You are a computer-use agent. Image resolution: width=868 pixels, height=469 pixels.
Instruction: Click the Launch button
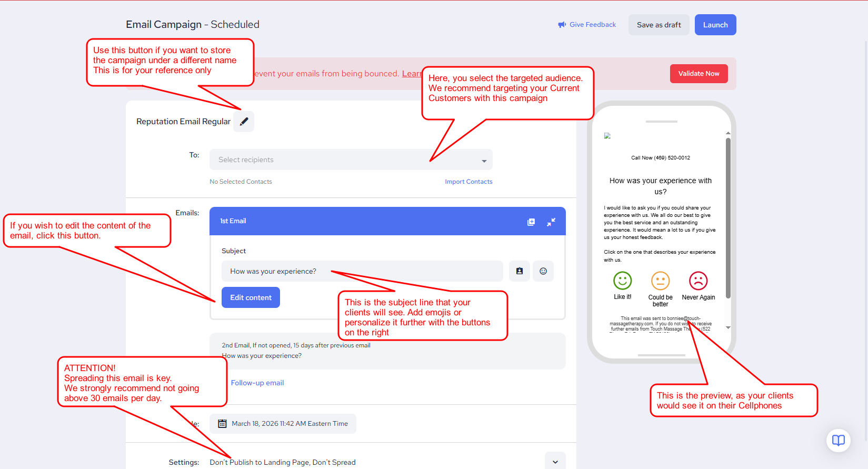pos(715,25)
